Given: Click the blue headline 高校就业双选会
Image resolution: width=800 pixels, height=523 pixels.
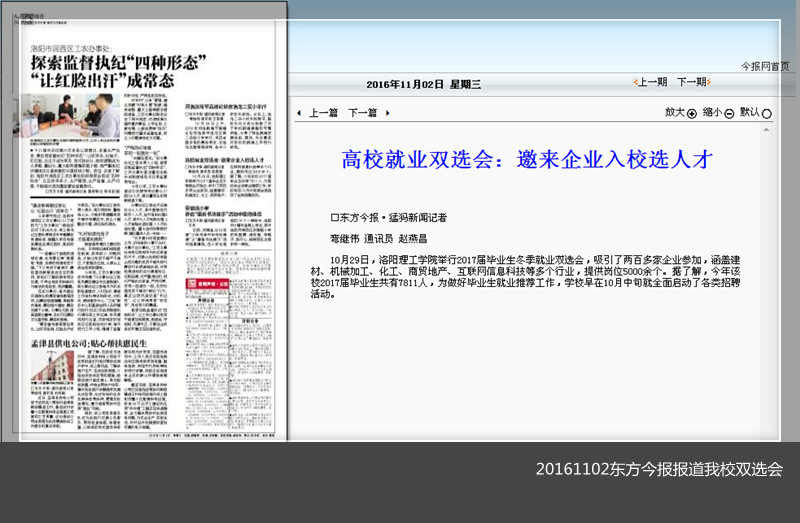Looking at the screenshot, I should (x=527, y=160).
